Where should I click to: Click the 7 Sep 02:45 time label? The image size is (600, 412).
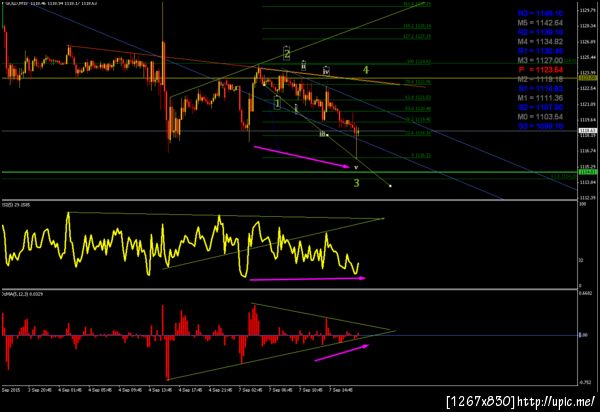250,390
